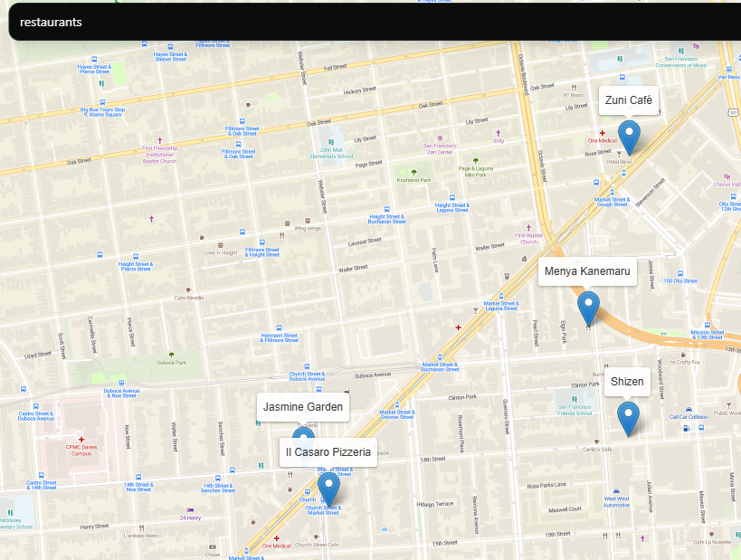Open the Zuni Café label card
This screenshot has height=560, width=741.
tap(629, 100)
